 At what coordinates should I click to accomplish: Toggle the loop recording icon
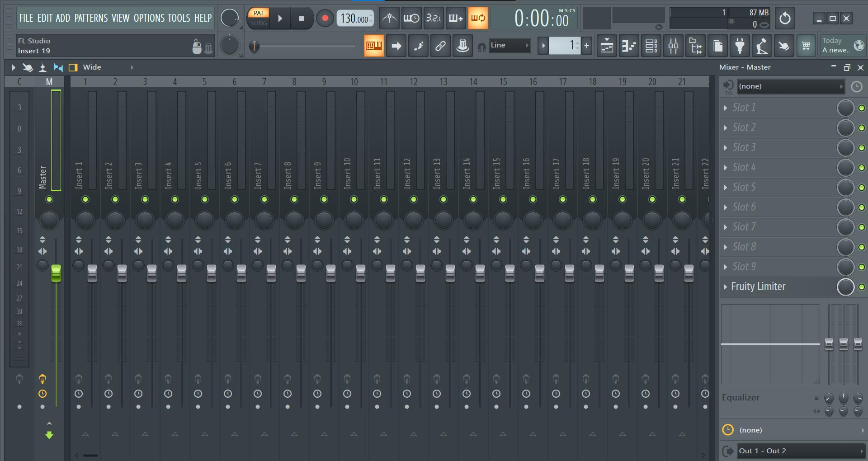pos(478,18)
